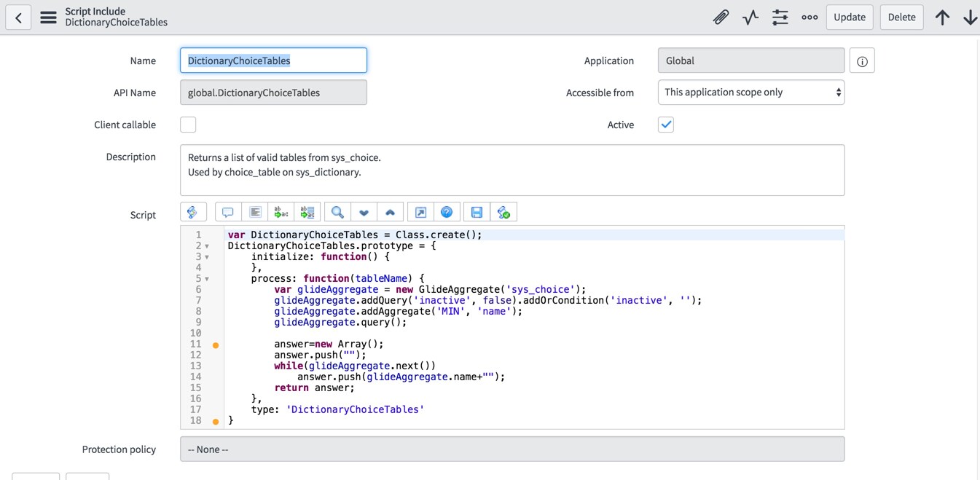
Task: Click the Update button
Action: 850,17
